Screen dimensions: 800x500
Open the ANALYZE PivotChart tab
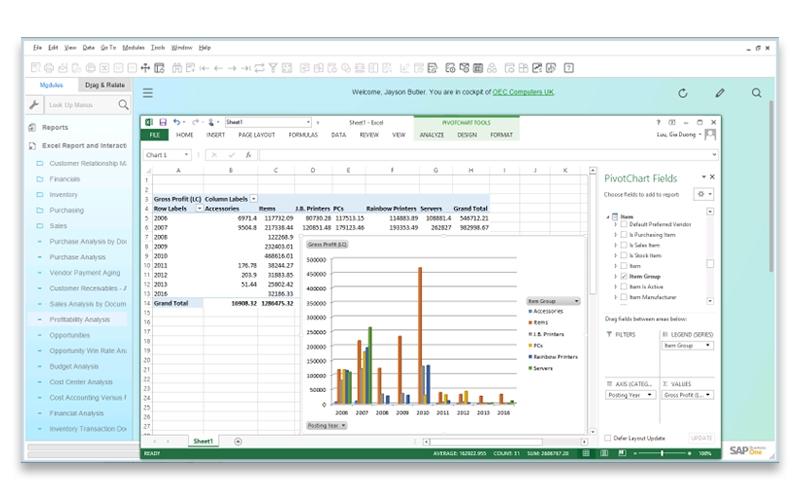(432, 135)
